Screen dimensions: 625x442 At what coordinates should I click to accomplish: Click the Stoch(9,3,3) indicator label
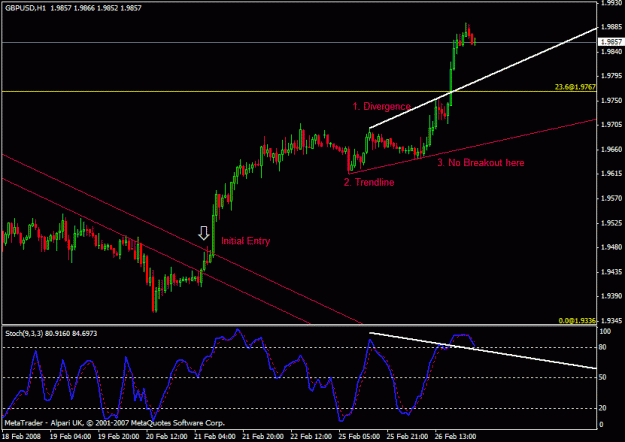pos(51,333)
